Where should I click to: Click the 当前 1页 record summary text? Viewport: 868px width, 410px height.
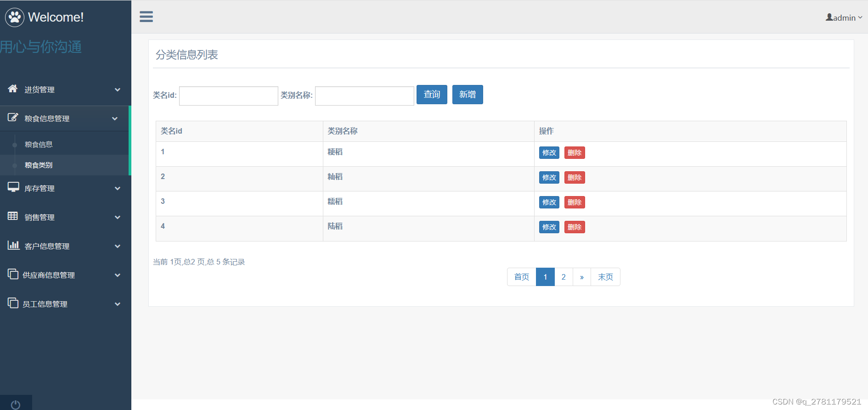pyautogui.click(x=199, y=262)
